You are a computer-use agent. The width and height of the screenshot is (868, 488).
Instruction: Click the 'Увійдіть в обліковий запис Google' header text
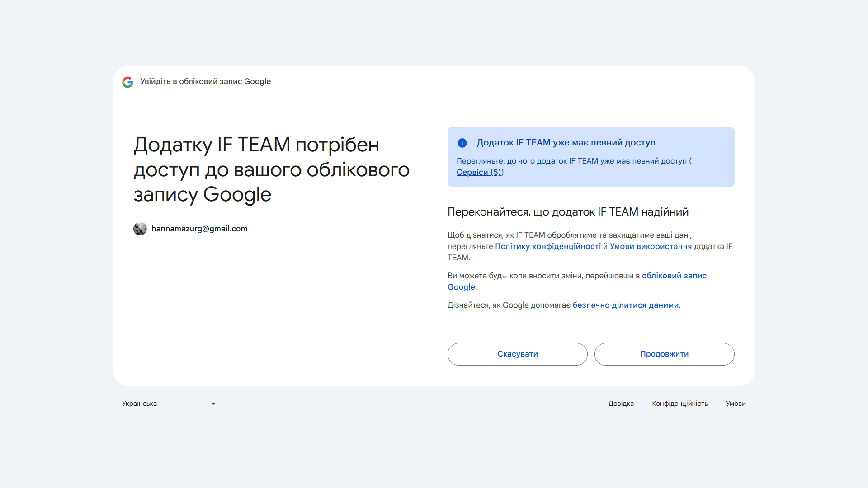point(205,82)
